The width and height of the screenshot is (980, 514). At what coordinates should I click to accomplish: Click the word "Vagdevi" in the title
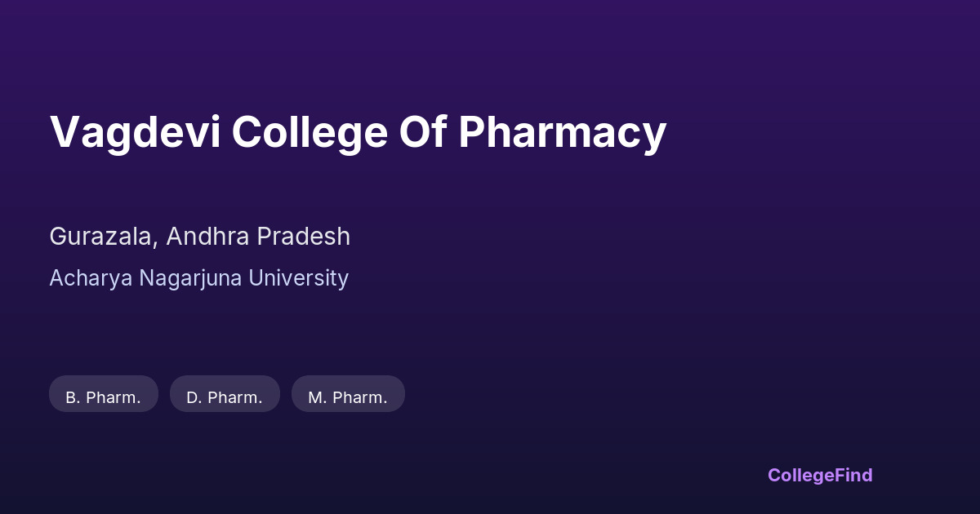click(x=135, y=132)
